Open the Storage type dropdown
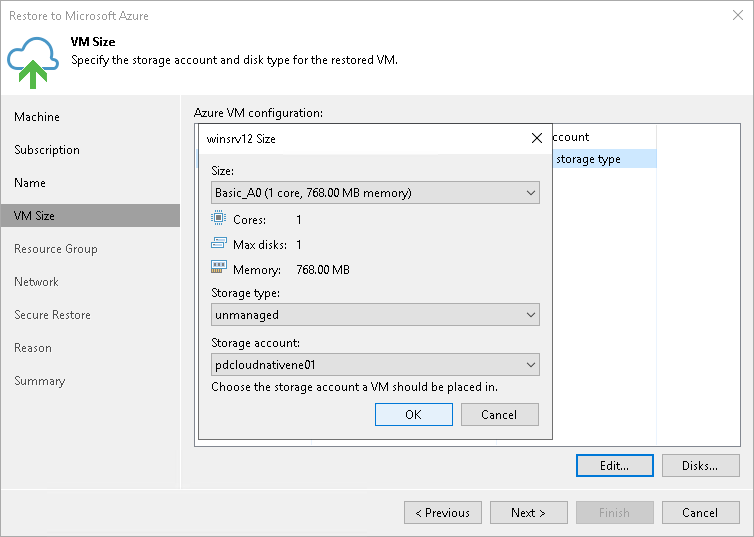Screen dimensions: 754x537 375,315
